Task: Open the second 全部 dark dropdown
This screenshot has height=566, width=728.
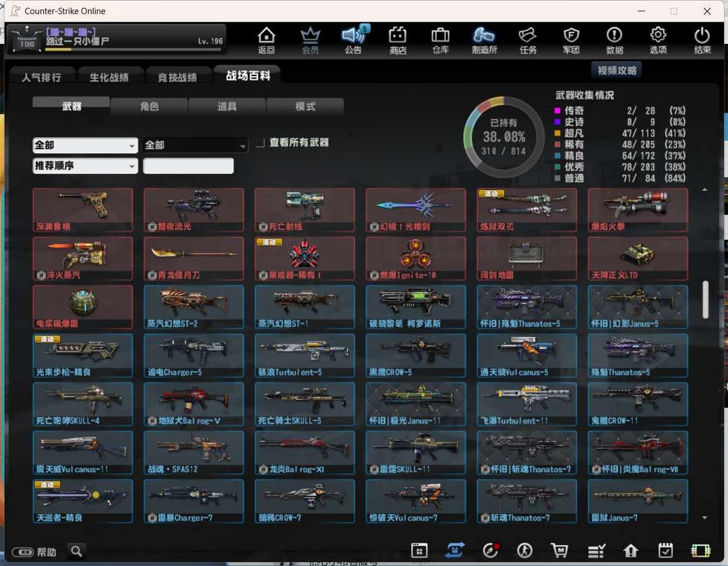Action: pos(195,146)
